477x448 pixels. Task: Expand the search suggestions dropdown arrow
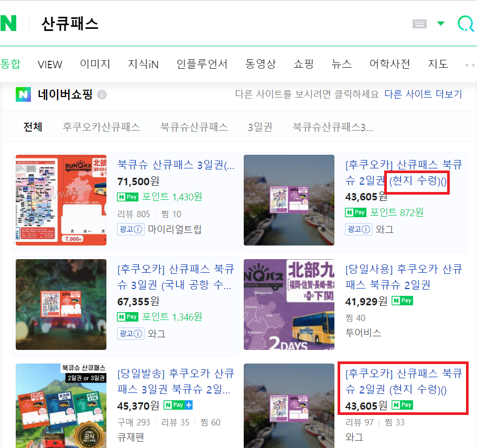pos(440,23)
